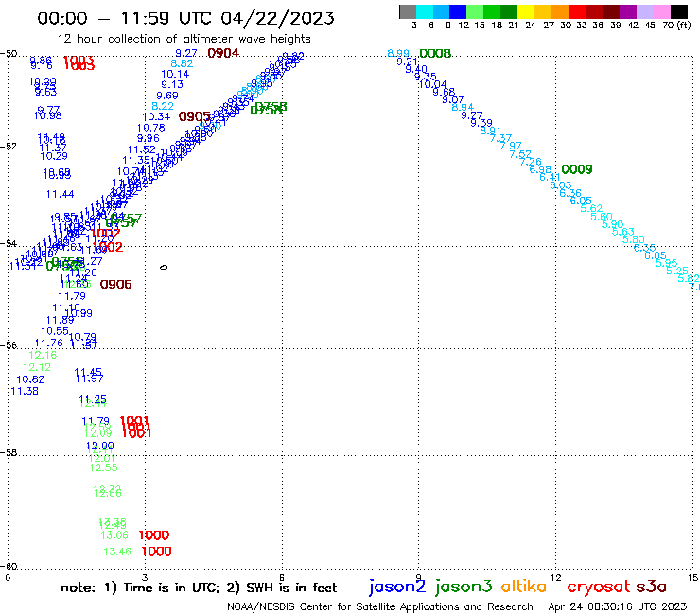Viewport: 700px width, 615px height.
Task: Select the black swatch at the legend end
Action: [x=679, y=11]
